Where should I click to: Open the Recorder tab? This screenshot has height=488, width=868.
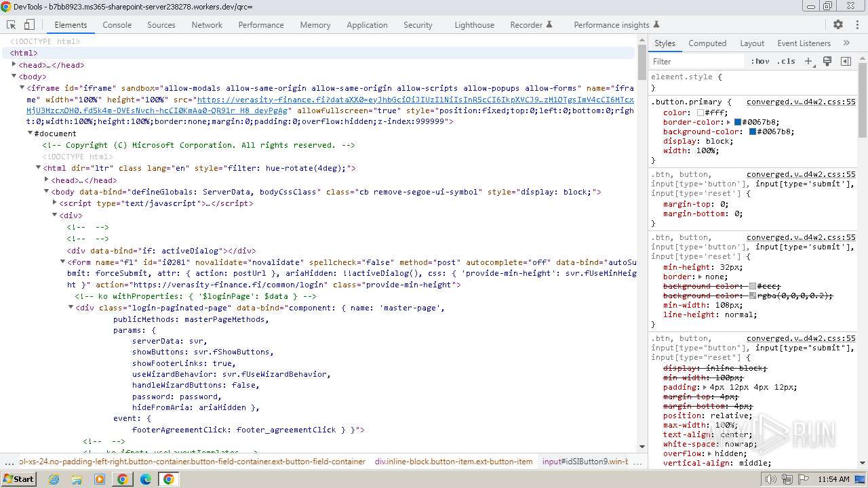[x=531, y=24]
